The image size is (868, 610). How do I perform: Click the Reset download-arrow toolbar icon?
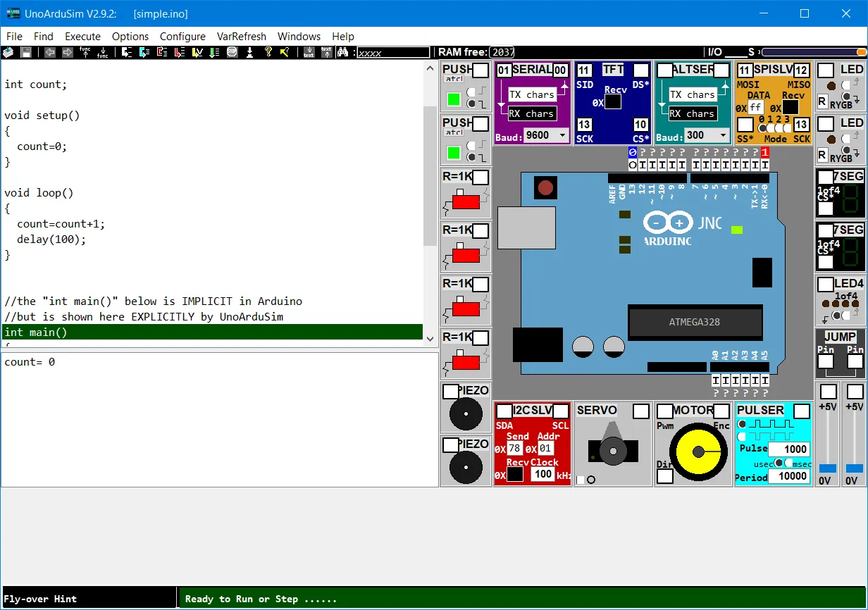(x=249, y=52)
